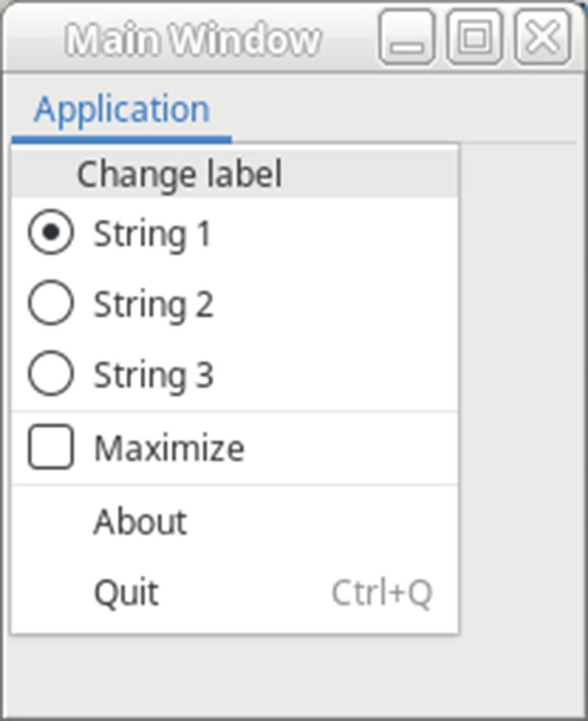Open the About menu entry
Screen dimensions: 588x721
point(140,522)
